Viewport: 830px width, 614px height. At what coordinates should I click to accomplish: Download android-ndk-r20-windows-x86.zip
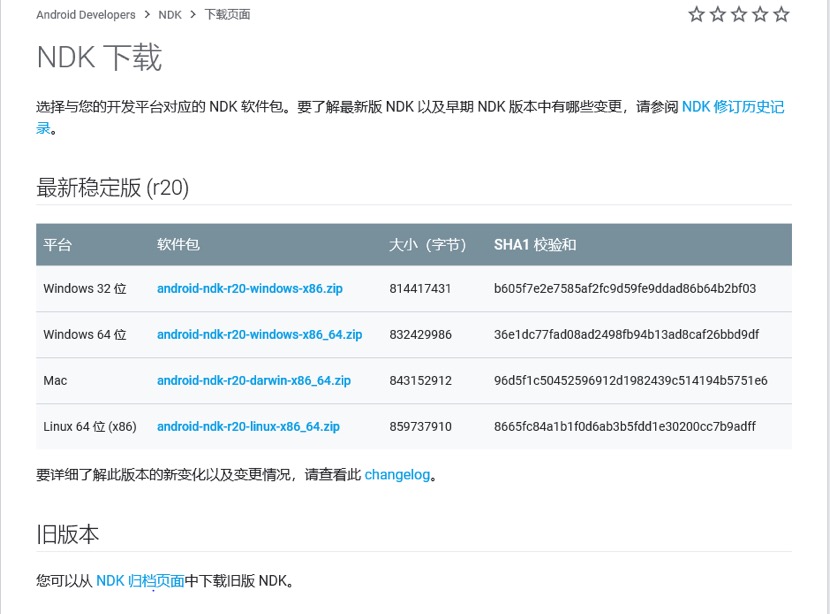click(x=249, y=288)
